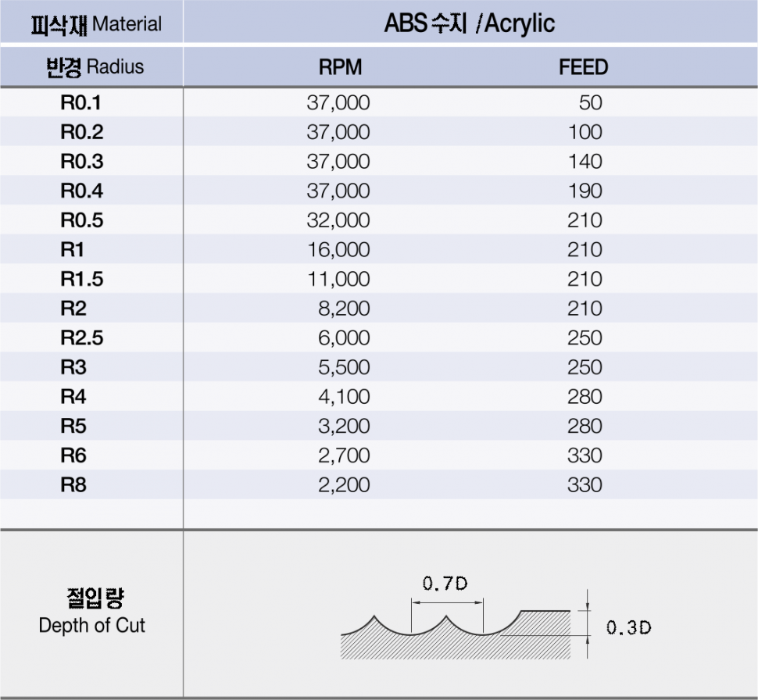Click the R8 row label

coord(73,485)
